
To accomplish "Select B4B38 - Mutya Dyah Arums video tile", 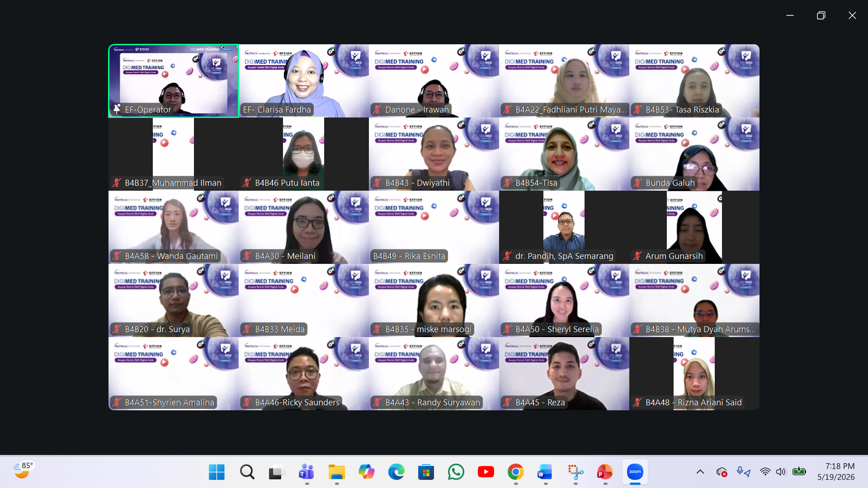I will 694,300.
